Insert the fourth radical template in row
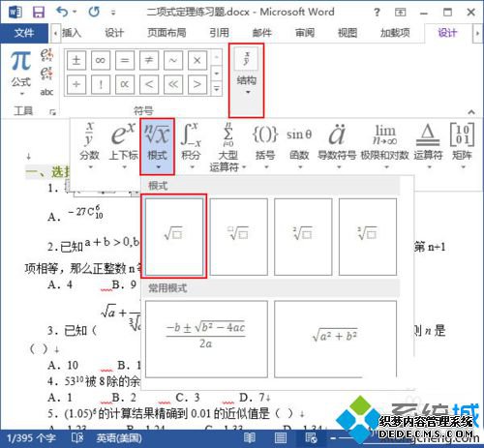The width and height of the screenshot is (484, 448). pyautogui.click(x=368, y=236)
